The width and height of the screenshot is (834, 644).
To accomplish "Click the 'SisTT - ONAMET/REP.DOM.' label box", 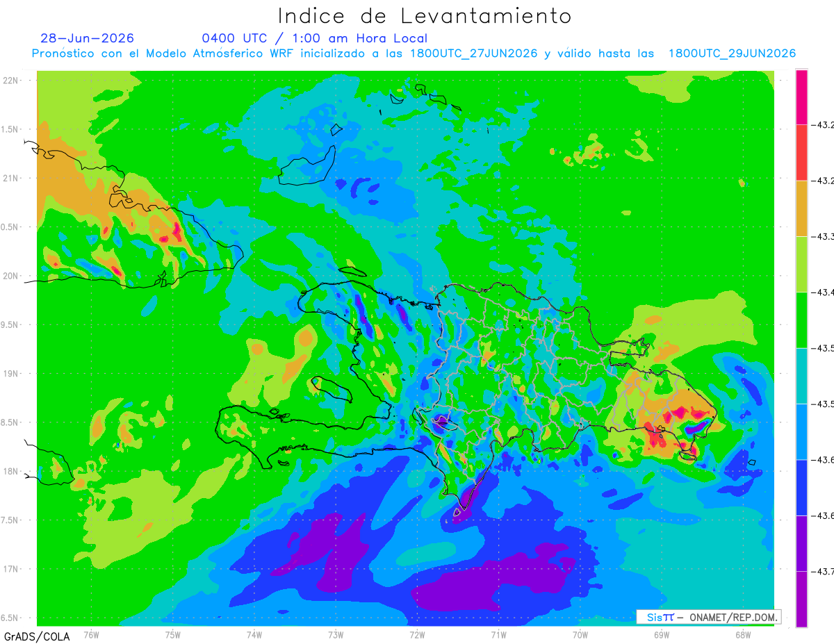I will coord(708,617).
